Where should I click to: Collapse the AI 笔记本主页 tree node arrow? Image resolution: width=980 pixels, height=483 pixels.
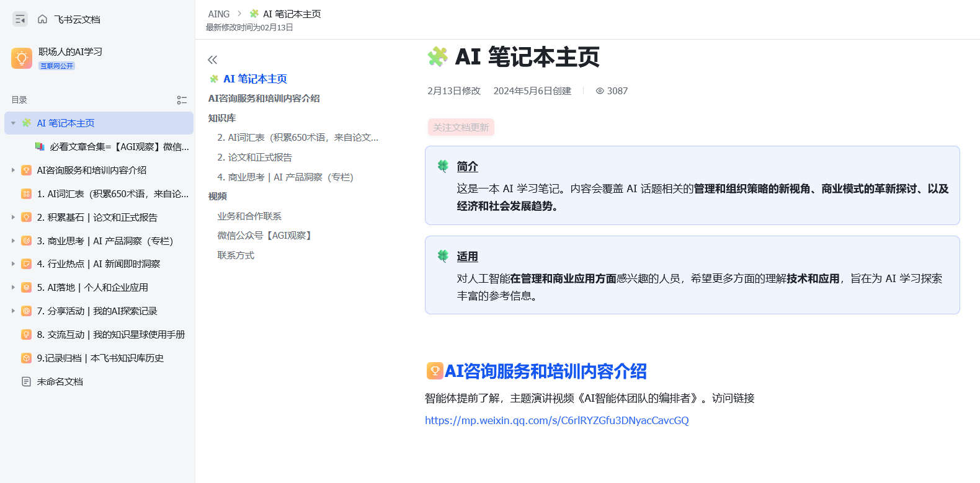coord(13,123)
